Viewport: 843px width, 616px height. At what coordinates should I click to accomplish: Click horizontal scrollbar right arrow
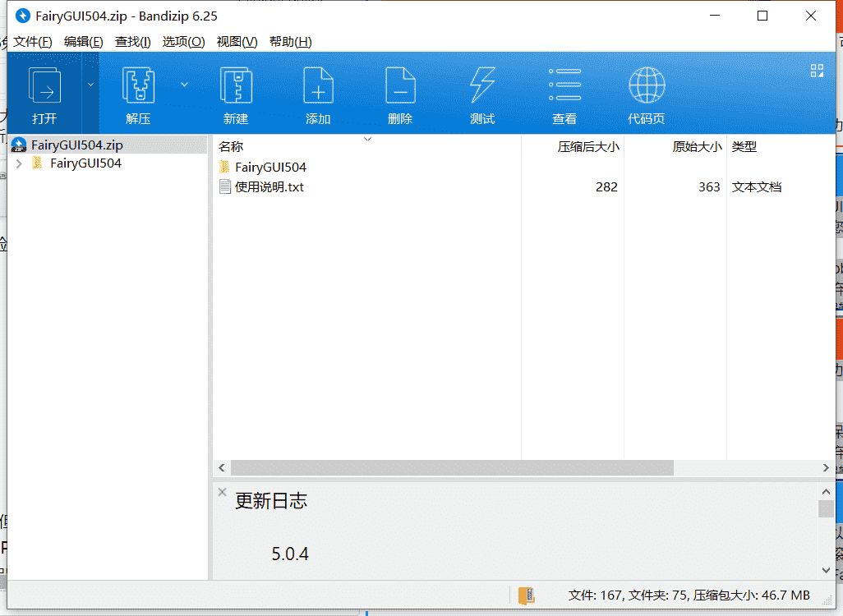[x=827, y=468]
